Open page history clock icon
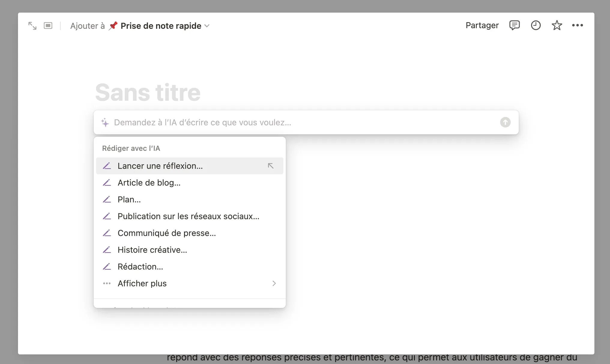The height and width of the screenshot is (364, 610). point(536,25)
